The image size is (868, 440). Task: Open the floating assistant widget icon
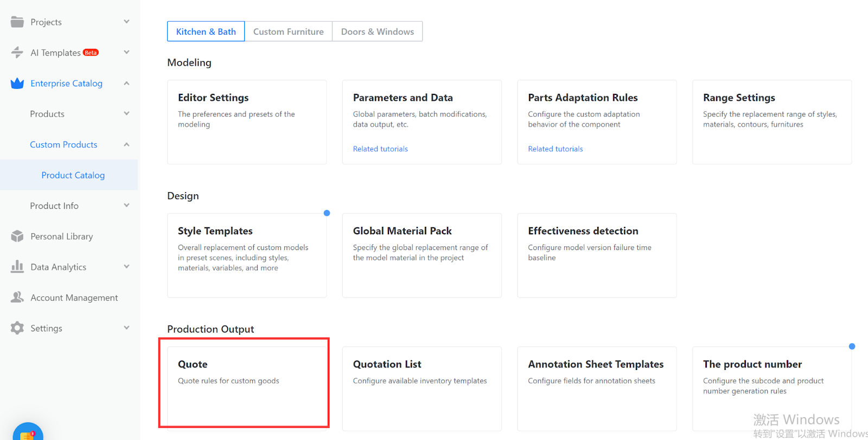(28, 433)
